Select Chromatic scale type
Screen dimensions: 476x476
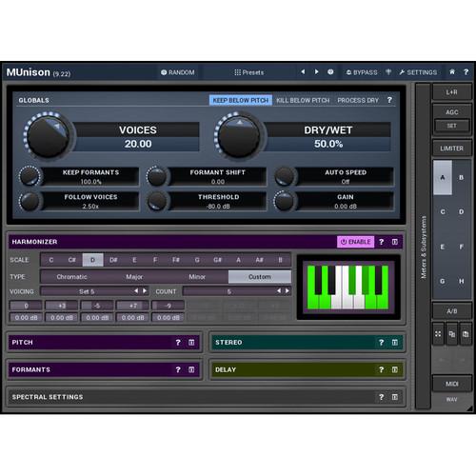(71, 277)
